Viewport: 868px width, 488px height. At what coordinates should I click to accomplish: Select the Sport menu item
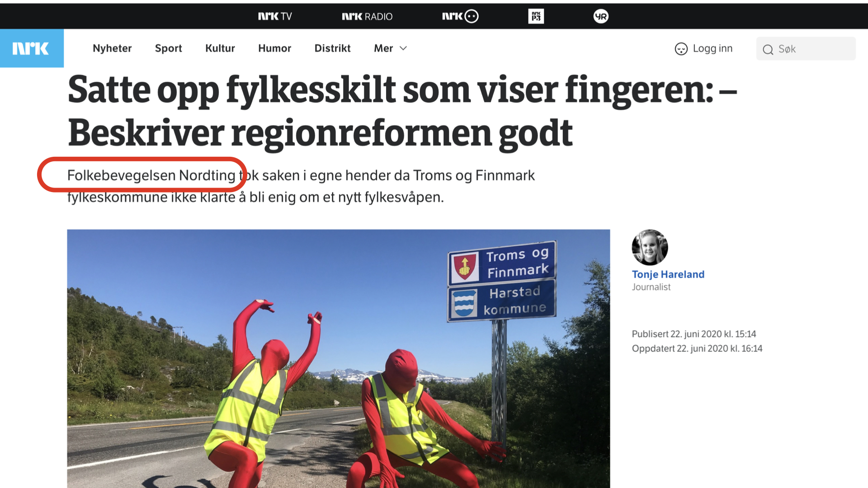168,48
